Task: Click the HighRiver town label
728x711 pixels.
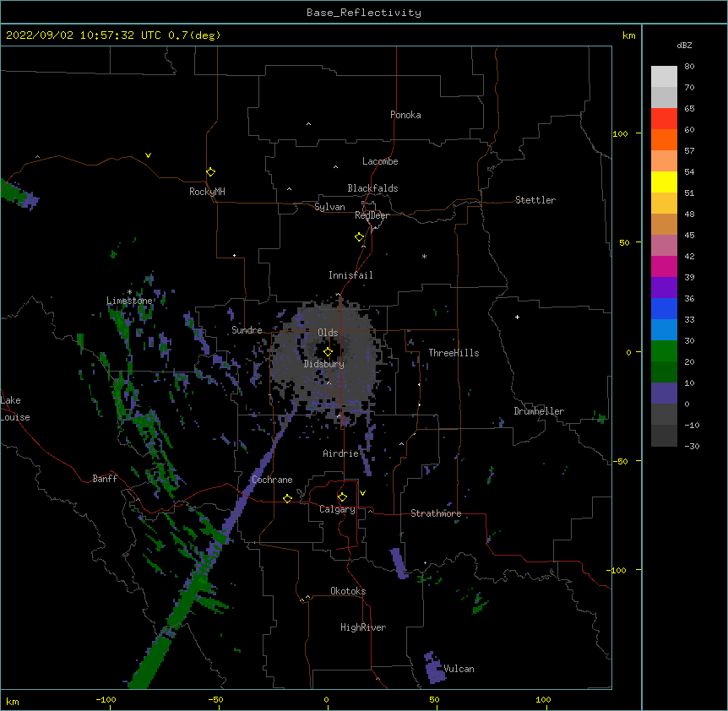Action: tap(363, 627)
